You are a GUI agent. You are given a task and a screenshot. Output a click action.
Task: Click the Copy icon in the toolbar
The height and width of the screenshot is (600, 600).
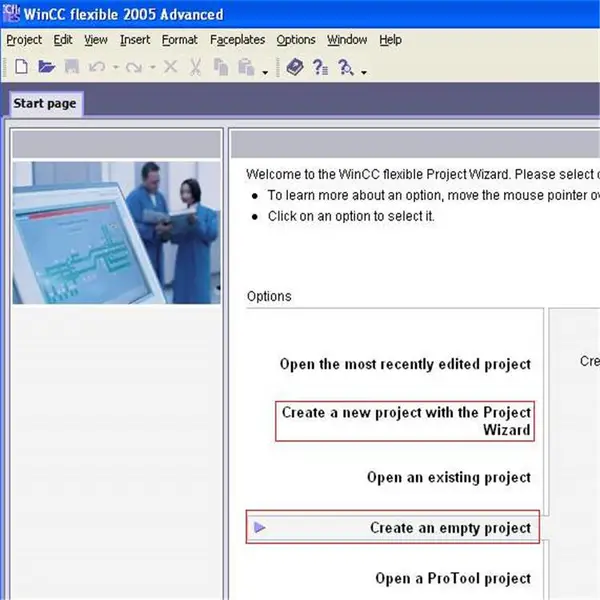click(x=221, y=67)
